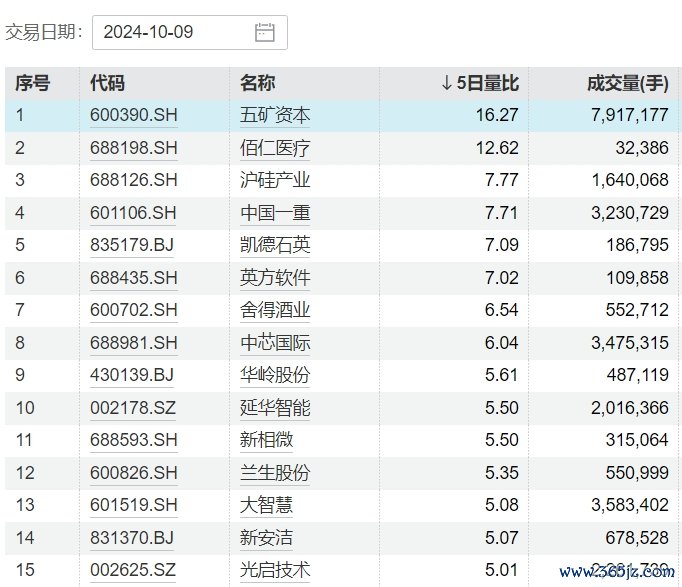Screen dimensions: 682x587
Task: Select volume cell 487,119
Action: (638, 375)
